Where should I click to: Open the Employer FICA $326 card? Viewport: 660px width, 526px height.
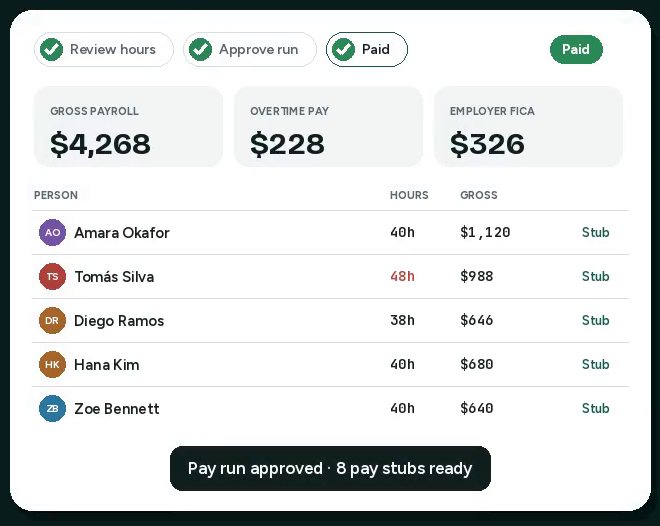tap(528, 127)
